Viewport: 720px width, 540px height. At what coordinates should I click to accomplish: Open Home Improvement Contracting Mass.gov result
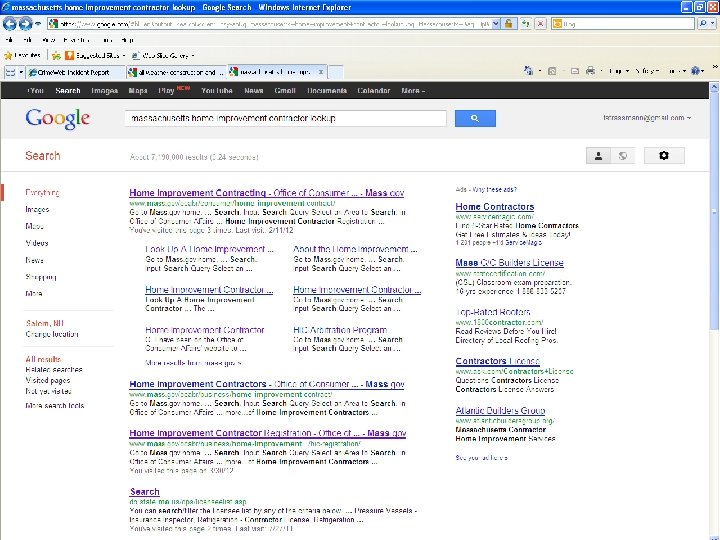point(266,193)
